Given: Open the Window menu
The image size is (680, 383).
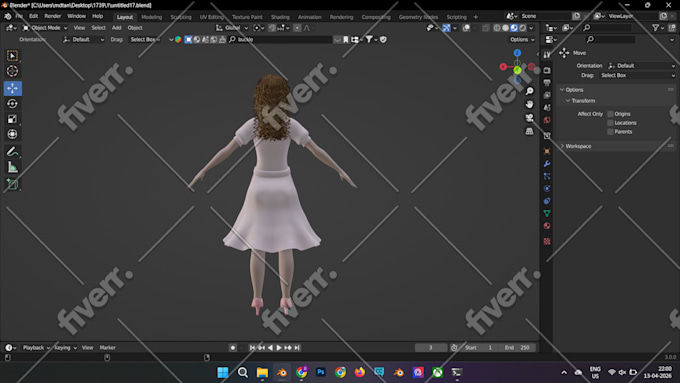Looking at the screenshot, I should [x=76, y=16].
